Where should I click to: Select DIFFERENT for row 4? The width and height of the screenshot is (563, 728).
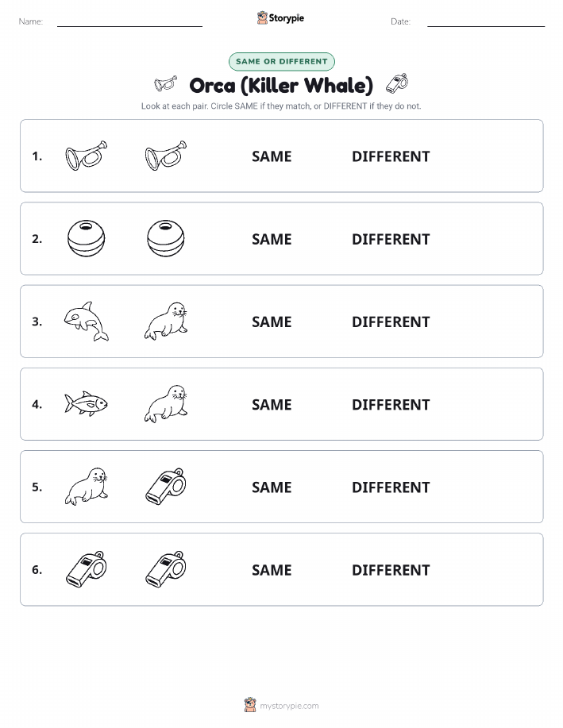pos(391,404)
